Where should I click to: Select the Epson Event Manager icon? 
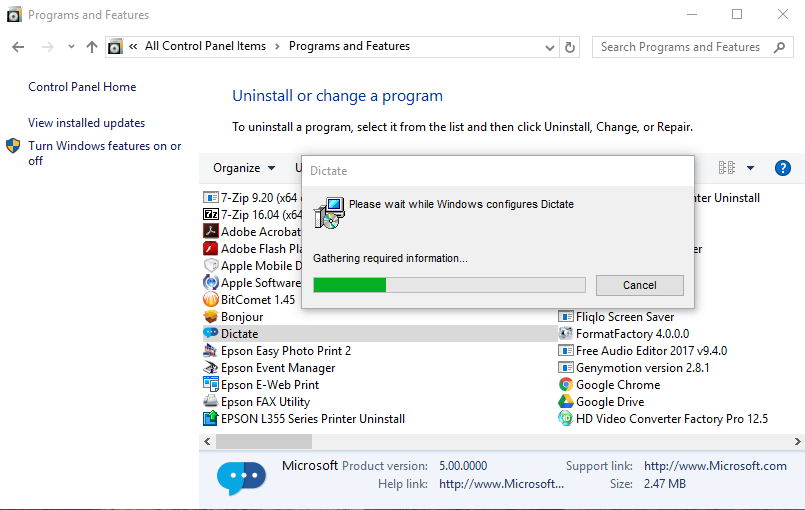210,367
